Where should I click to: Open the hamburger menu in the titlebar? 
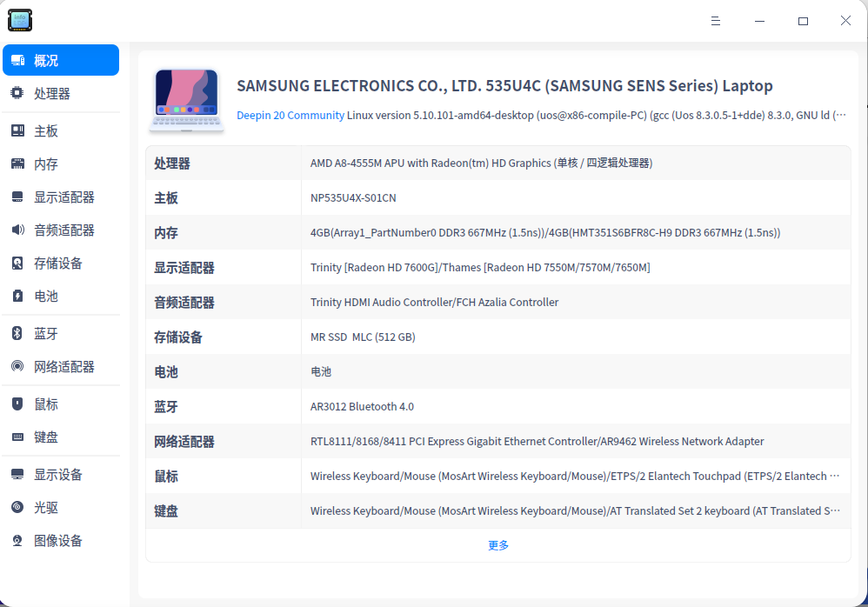click(x=715, y=20)
